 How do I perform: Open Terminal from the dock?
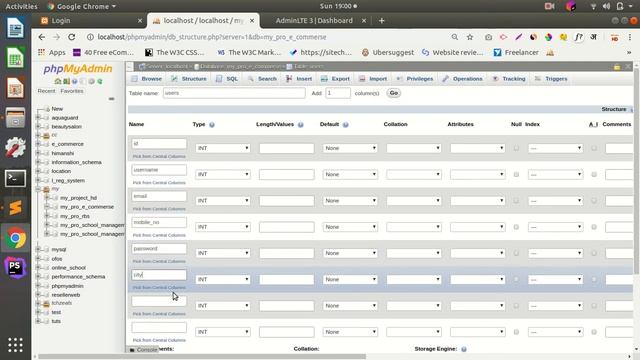coord(15,178)
